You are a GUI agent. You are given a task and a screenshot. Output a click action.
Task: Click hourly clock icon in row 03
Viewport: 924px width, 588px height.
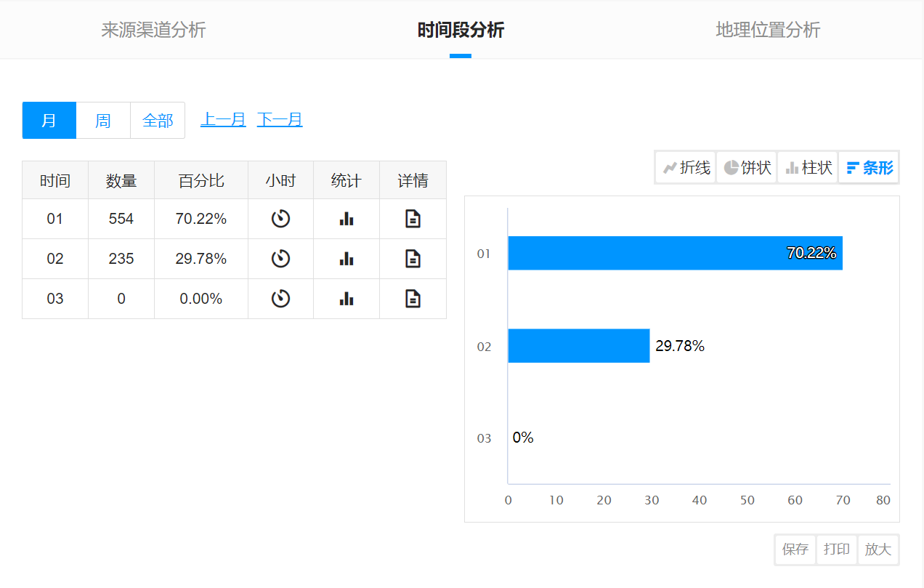coord(280,299)
